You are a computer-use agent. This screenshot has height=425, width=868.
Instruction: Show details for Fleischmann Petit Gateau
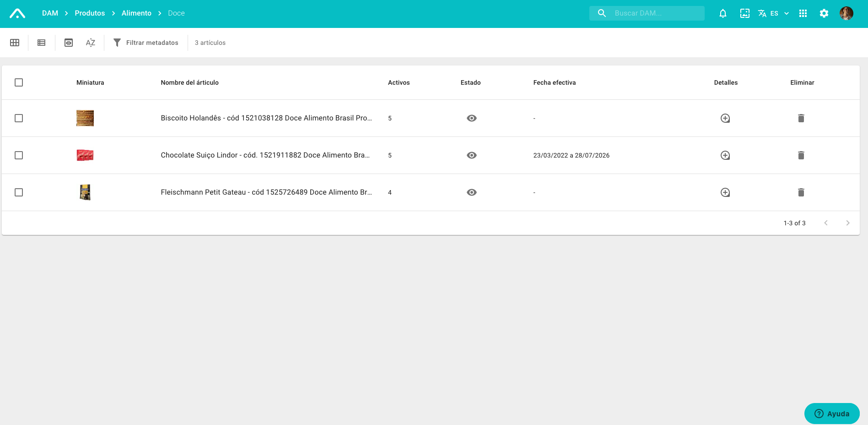725,192
